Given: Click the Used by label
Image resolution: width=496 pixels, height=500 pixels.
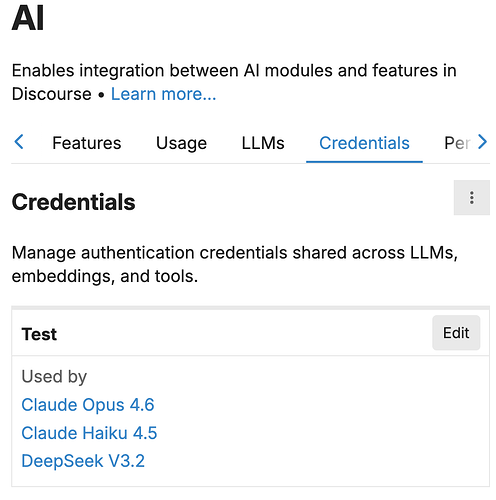Looking at the screenshot, I should click(54, 377).
